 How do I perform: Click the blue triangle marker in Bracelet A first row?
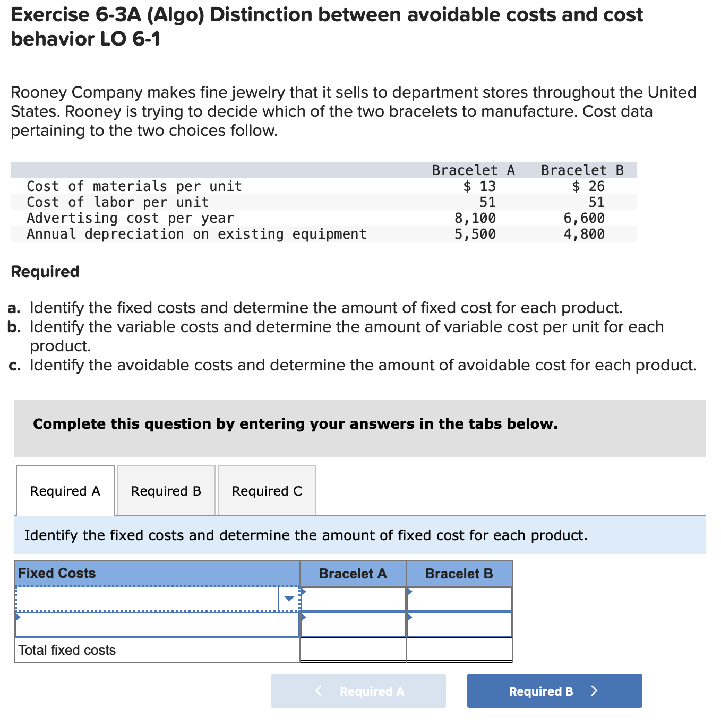(303, 592)
